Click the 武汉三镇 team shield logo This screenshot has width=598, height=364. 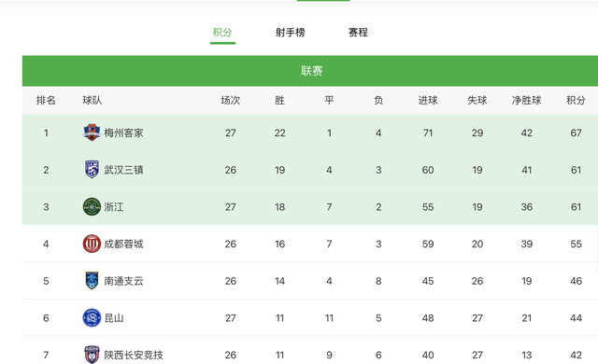(92, 170)
